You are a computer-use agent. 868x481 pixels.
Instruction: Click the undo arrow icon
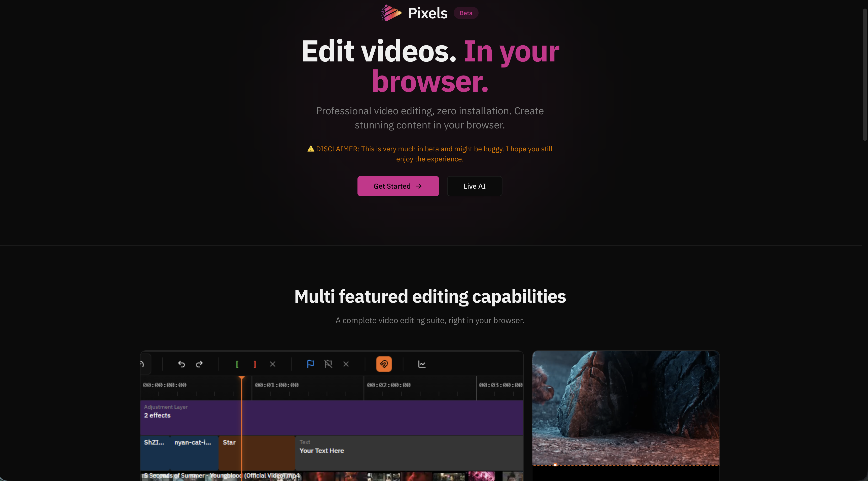181,364
